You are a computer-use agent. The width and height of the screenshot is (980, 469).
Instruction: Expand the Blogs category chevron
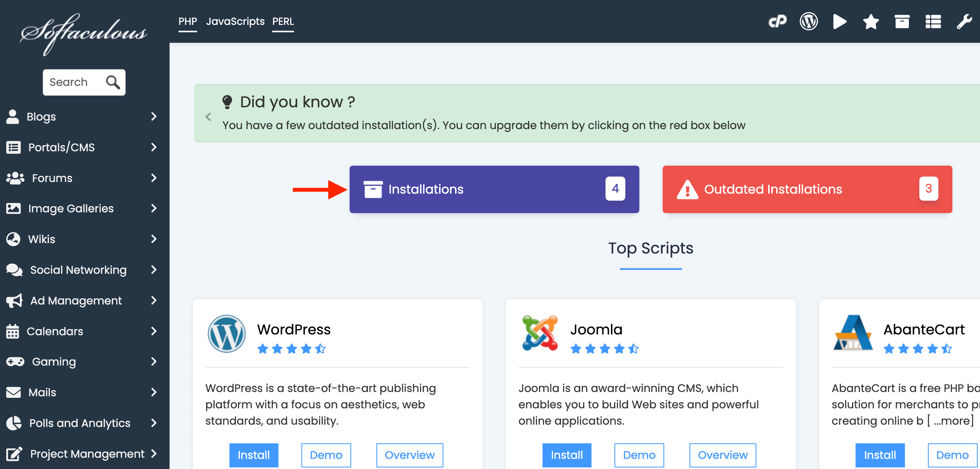pos(154,117)
